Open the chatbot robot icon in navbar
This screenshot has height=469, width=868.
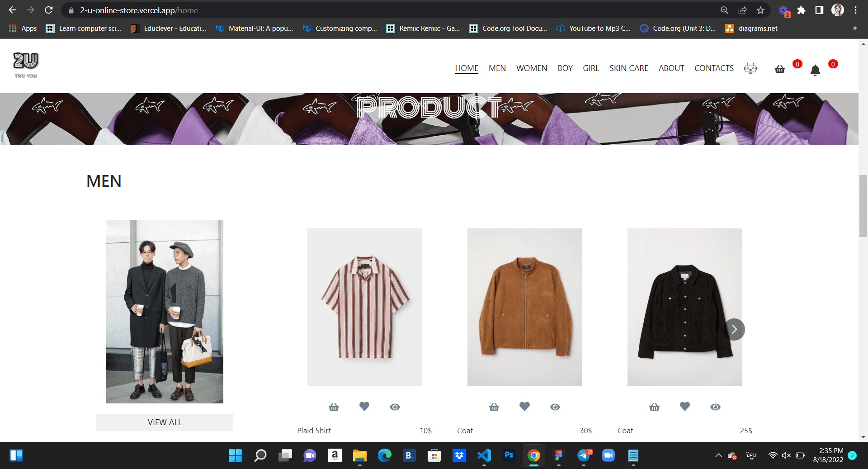coord(750,68)
